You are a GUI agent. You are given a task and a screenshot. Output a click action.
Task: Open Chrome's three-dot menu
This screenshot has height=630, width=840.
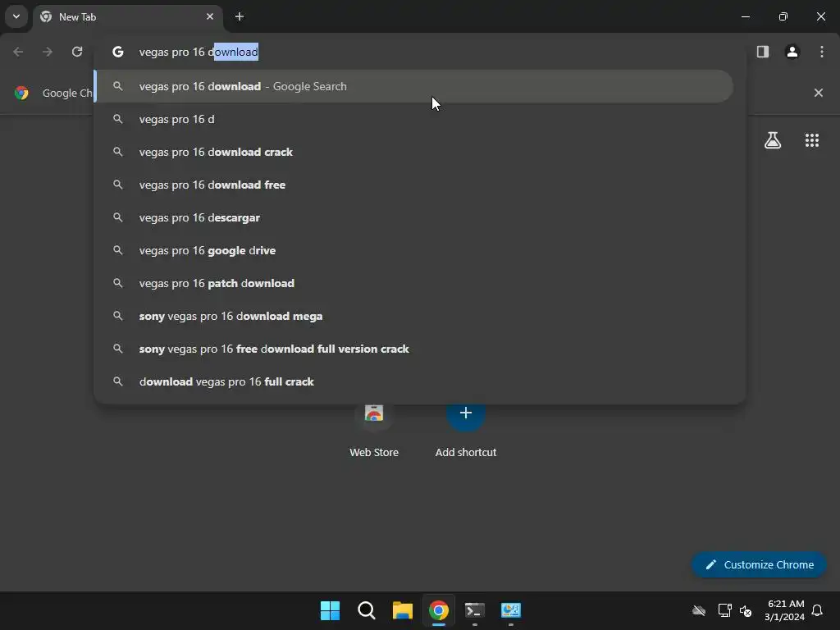click(822, 52)
